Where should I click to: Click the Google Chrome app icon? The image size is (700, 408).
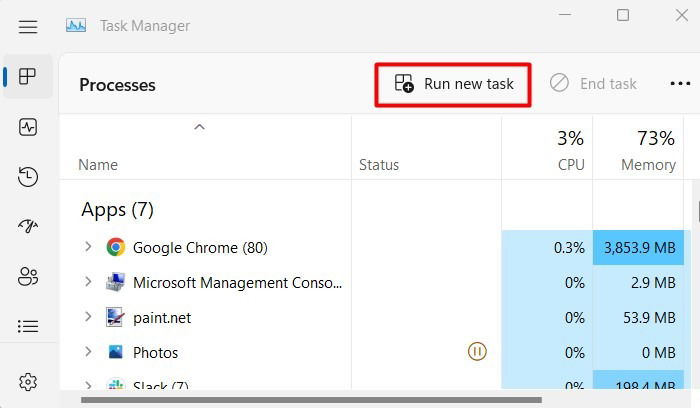point(116,247)
